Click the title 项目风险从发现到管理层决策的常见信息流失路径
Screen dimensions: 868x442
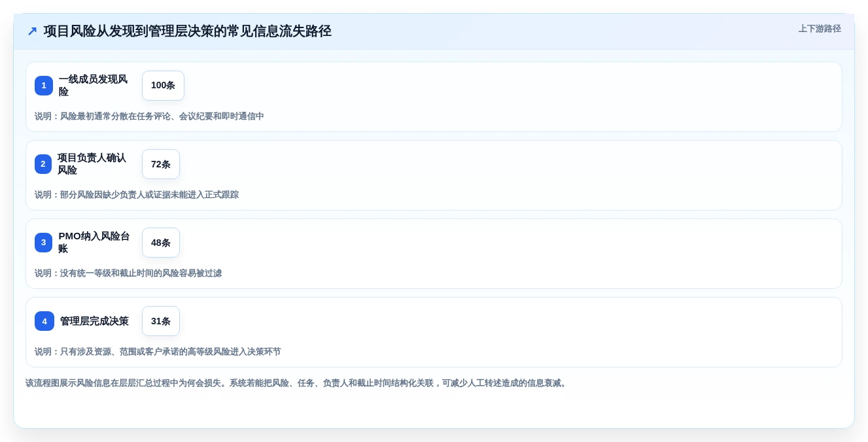click(187, 31)
